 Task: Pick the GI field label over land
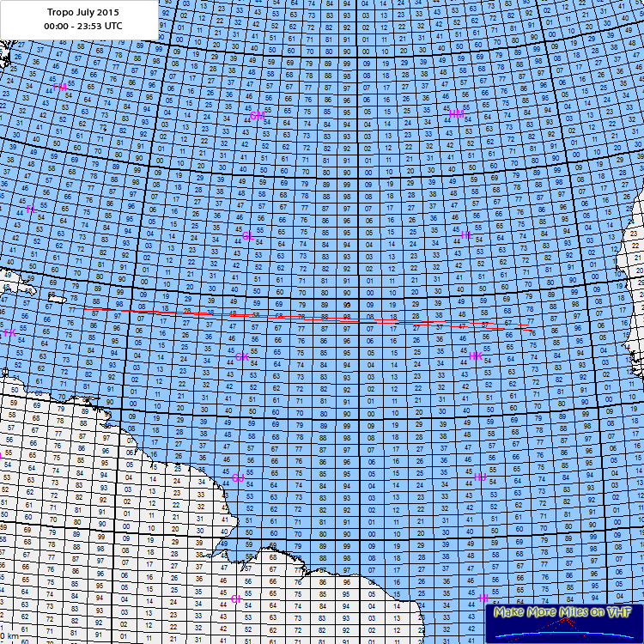235,598
